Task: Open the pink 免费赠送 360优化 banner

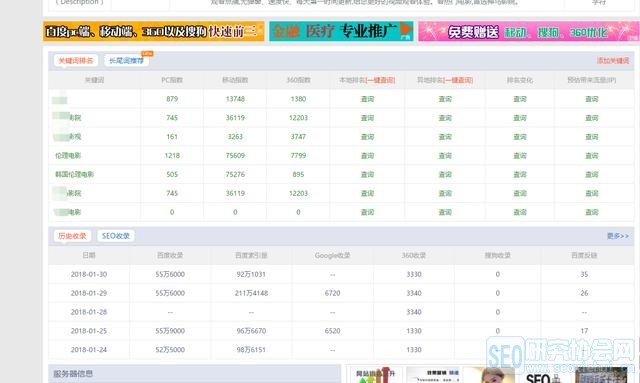Action: (529, 31)
